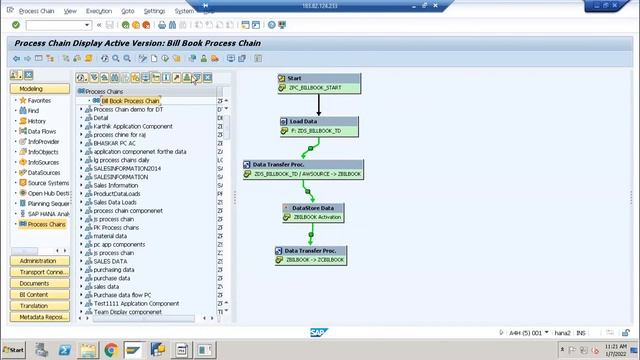Click the Administration button
The height and width of the screenshot is (360, 640).
click(40, 261)
